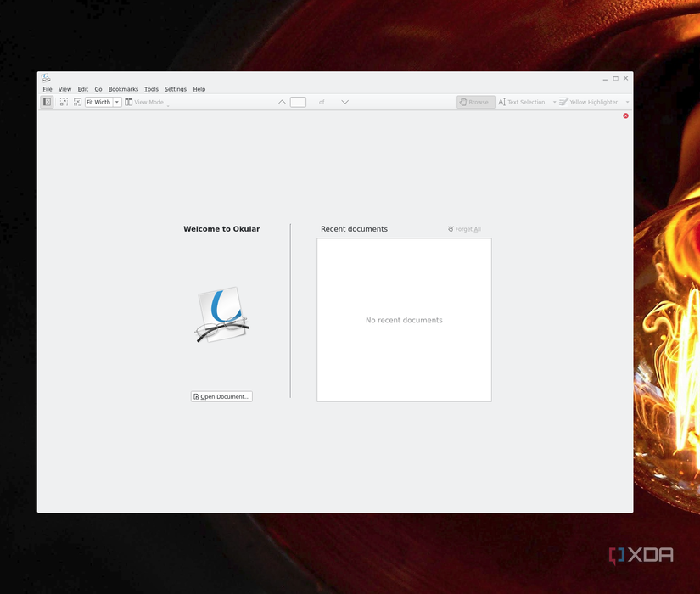Viewport: 700px width, 594px height.
Task: Go to previous page with up chevron
Action: pyautogui.click(x=282, y=103)
